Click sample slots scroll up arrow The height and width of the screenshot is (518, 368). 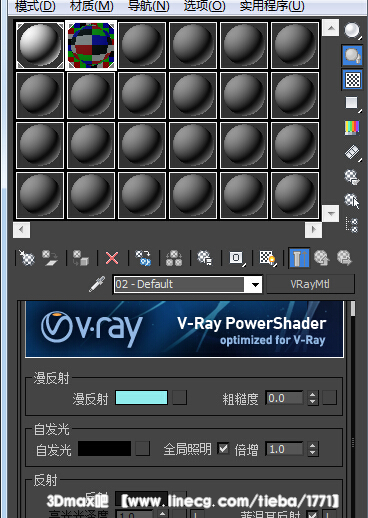pyautogui.click(x=331, y=28)
